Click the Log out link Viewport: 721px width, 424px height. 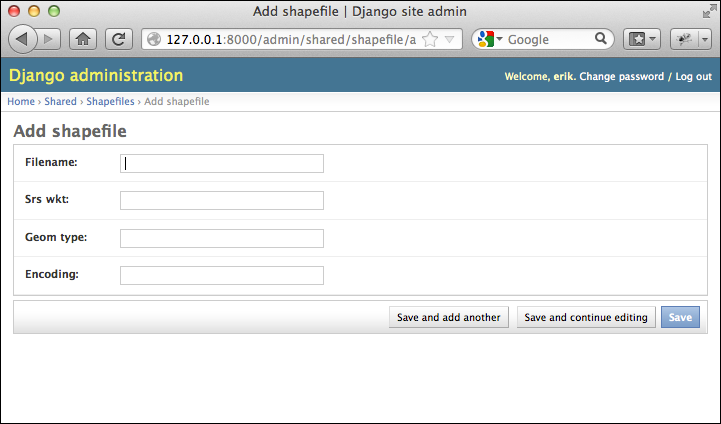point(693,77)
